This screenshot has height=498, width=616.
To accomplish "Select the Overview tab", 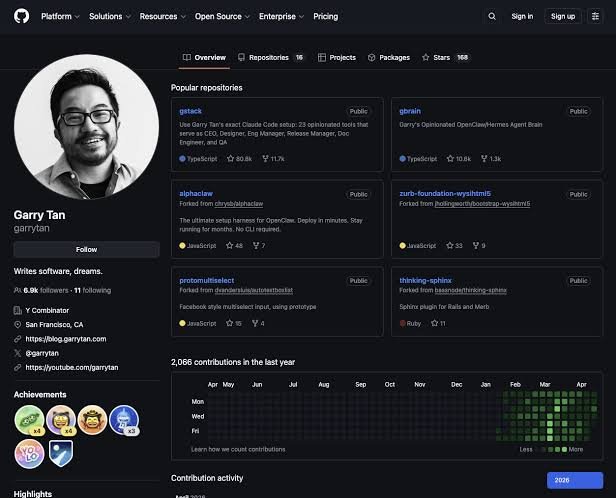I will (x=204, y=57).
